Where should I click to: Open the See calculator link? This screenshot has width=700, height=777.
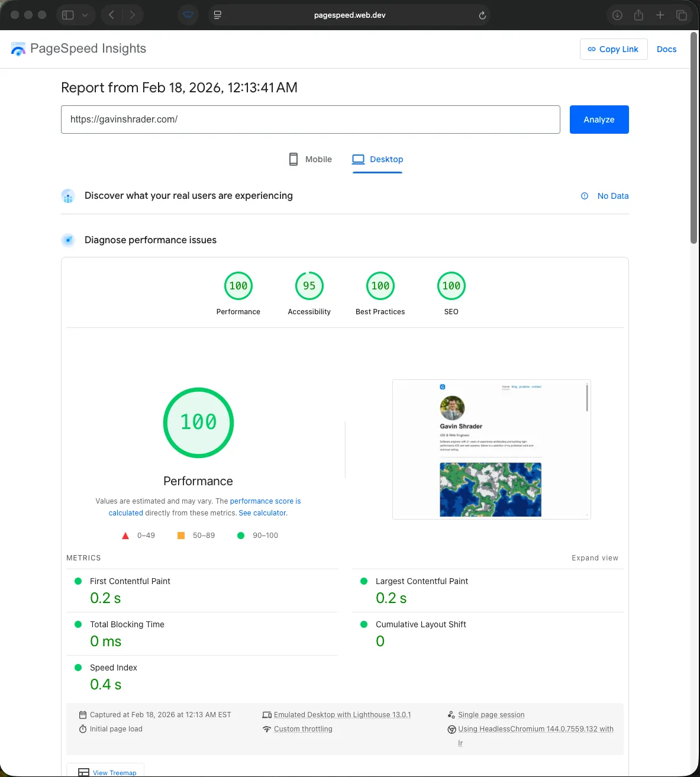tap(262, 513)
